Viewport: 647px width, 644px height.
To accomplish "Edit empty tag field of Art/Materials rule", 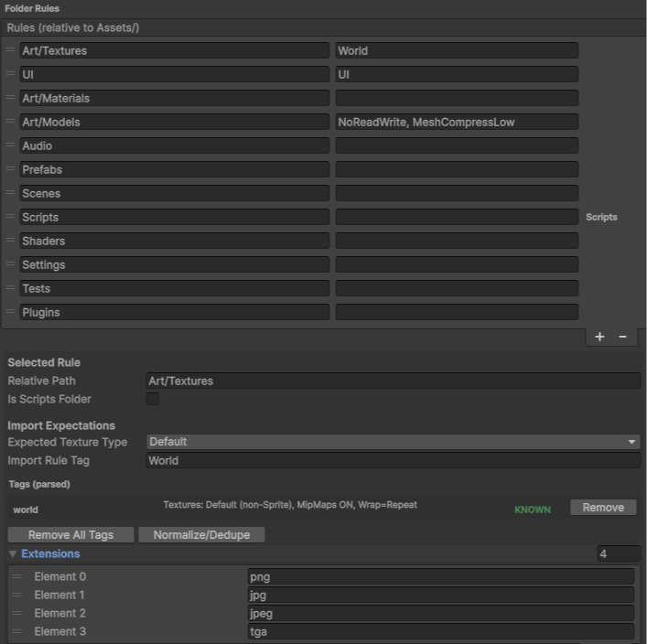I will (457, 98).
